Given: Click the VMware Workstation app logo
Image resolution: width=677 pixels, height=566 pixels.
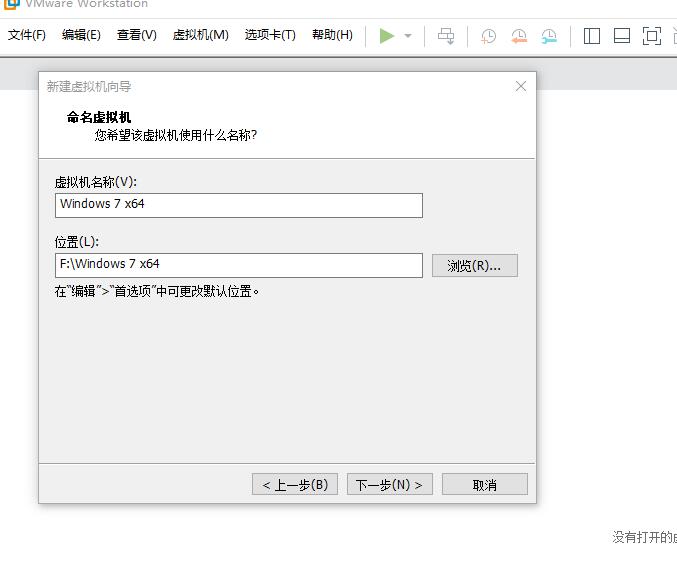Looking at the screenshot, I should click(12, 4).
